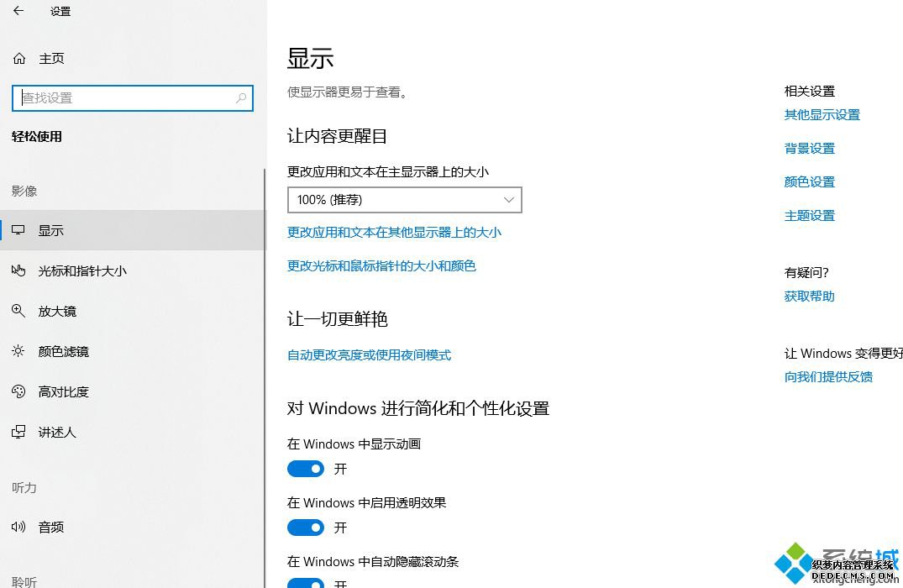Open 主页 in the sidebar

pyautogui.click(x=133, y=58)
